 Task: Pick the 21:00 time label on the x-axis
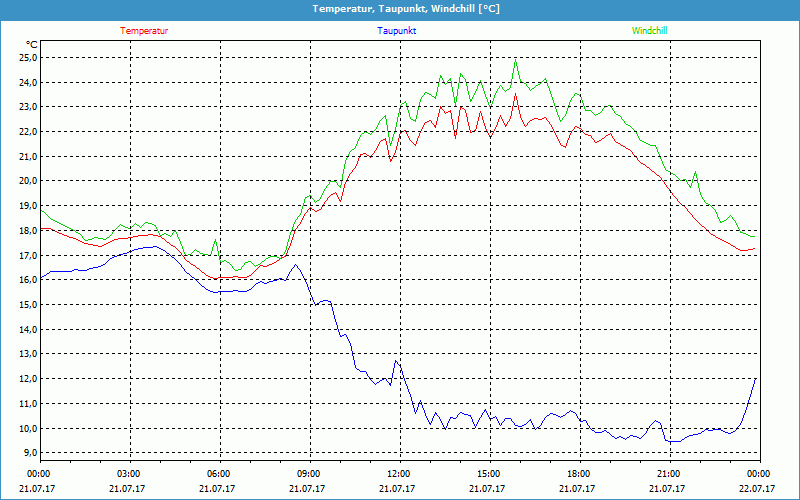pyautogui.click(x=669, y=474)
